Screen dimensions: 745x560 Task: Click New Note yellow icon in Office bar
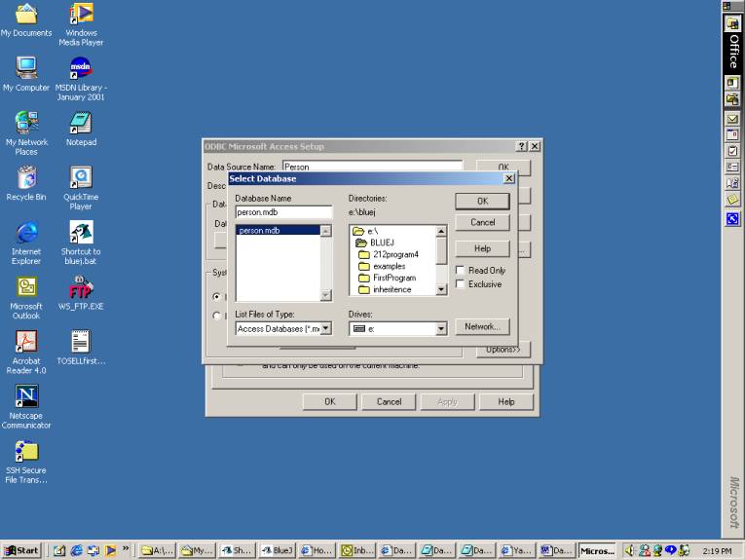732,200
